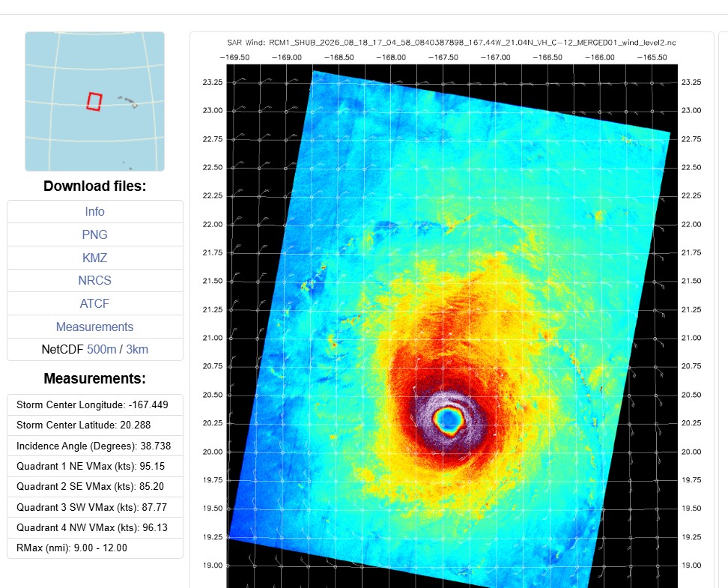Click the Storm Center Latitude row

point(95,425)
